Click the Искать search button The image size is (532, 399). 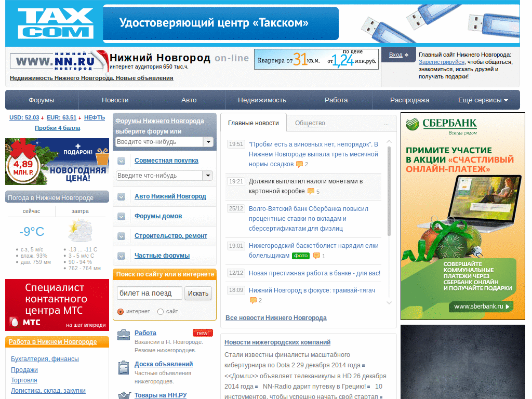[x=198, y=293]
